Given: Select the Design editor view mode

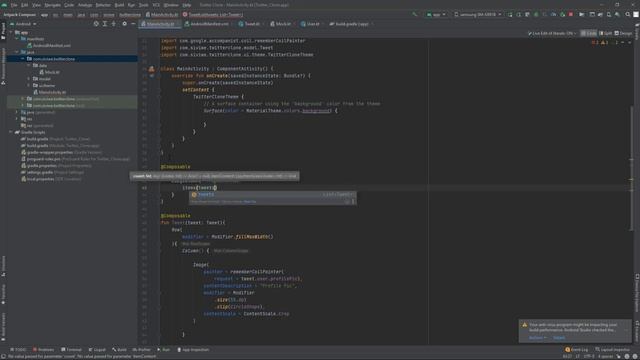Looking at the screenshot, I should pyautogui.click(x=623, y=33).
